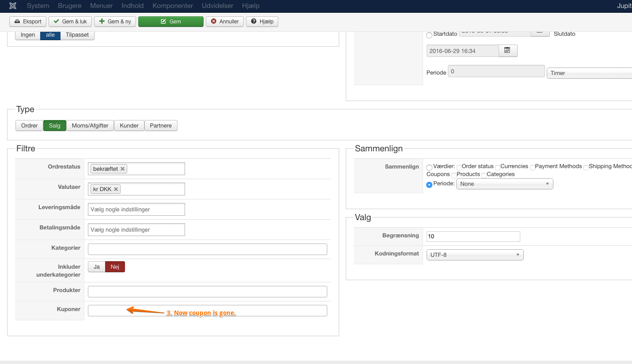This screenshot has width=632, height=364.
Task: Click the Joomla logo icon
Action: (13, 6)
